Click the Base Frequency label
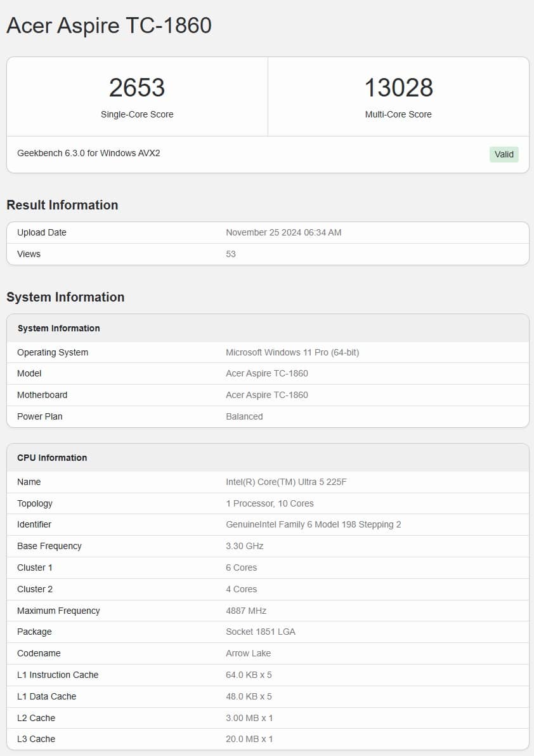The height and width of the screenshot is (756, 534). tap(49, 547)
